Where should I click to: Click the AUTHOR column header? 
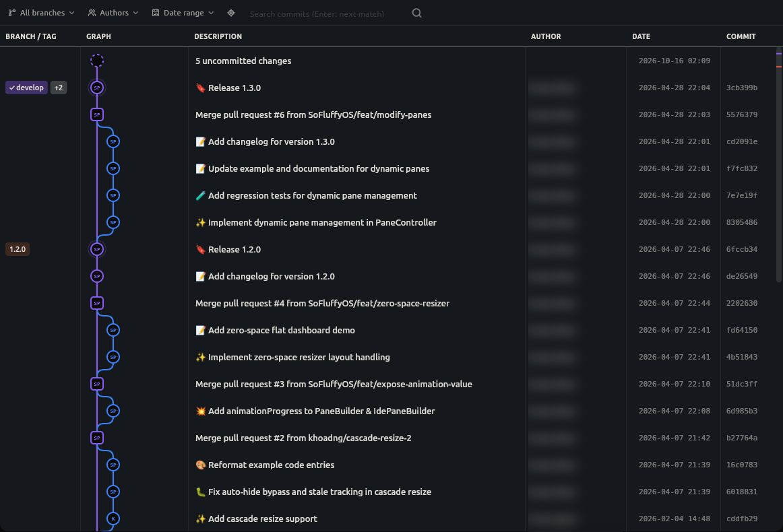[546, 36]
